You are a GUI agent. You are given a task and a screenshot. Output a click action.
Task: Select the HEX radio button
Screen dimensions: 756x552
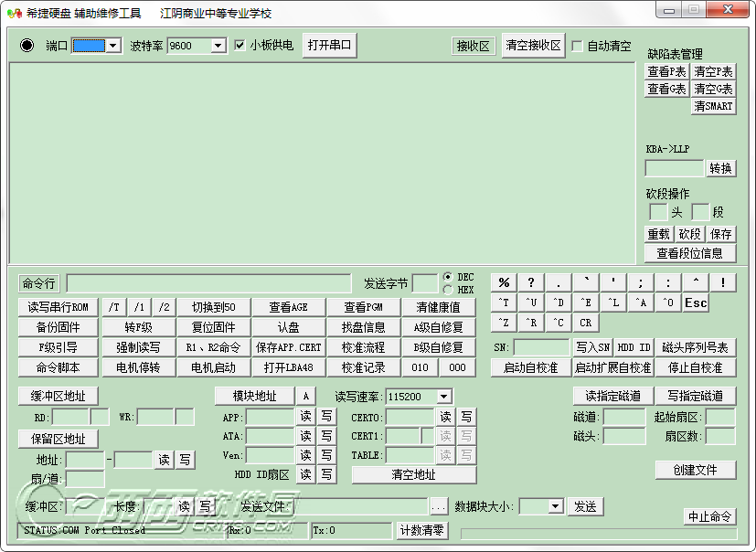click(448, 290)
